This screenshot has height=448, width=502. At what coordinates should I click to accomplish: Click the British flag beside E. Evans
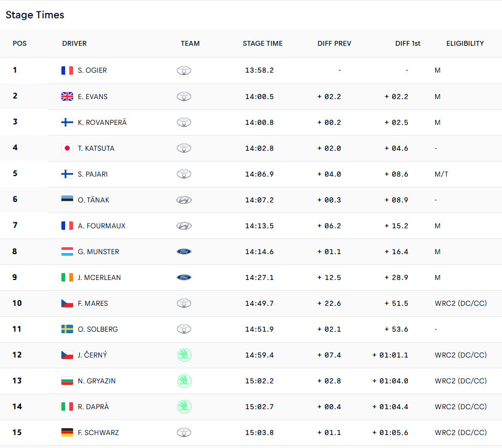(x=67, y=96)
